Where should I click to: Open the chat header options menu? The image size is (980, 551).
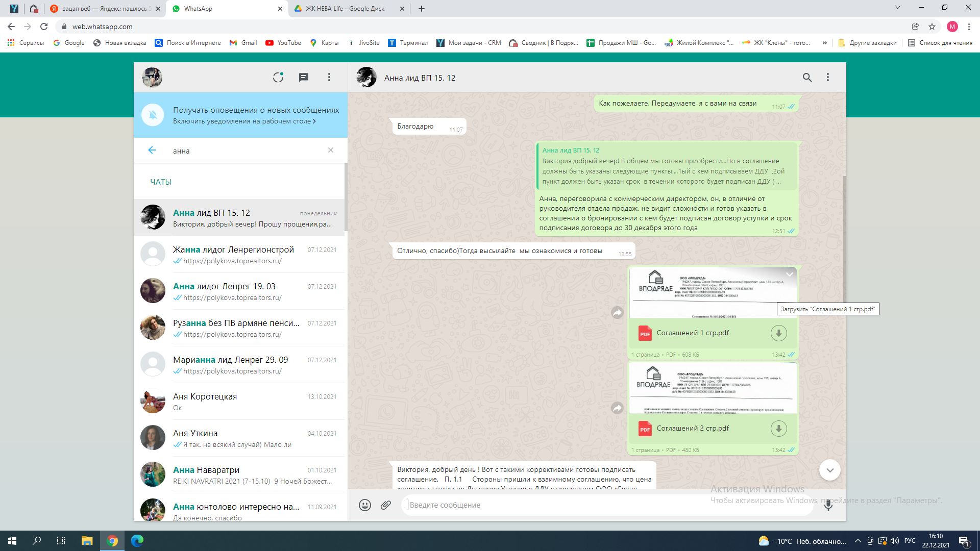[827, 78]
